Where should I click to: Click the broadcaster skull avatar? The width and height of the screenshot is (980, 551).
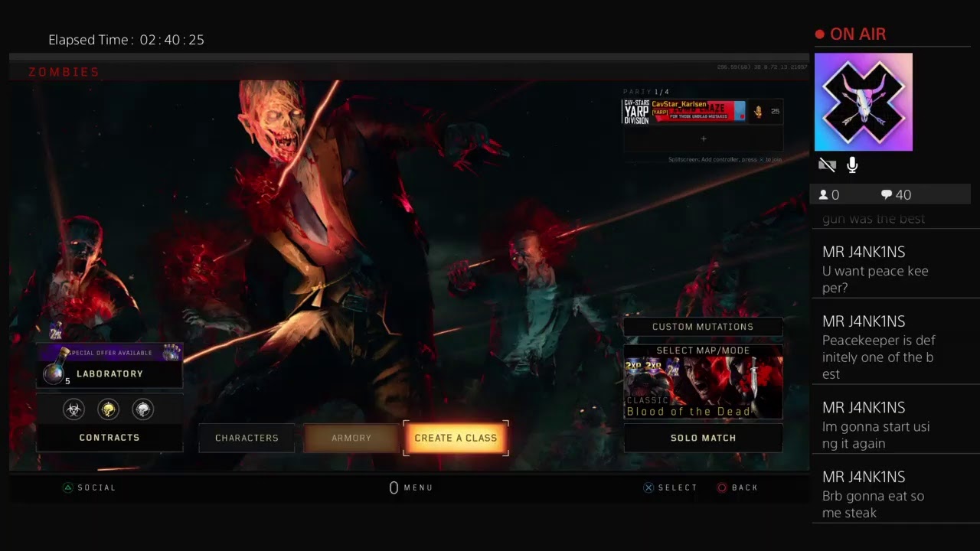coord(864,102)
